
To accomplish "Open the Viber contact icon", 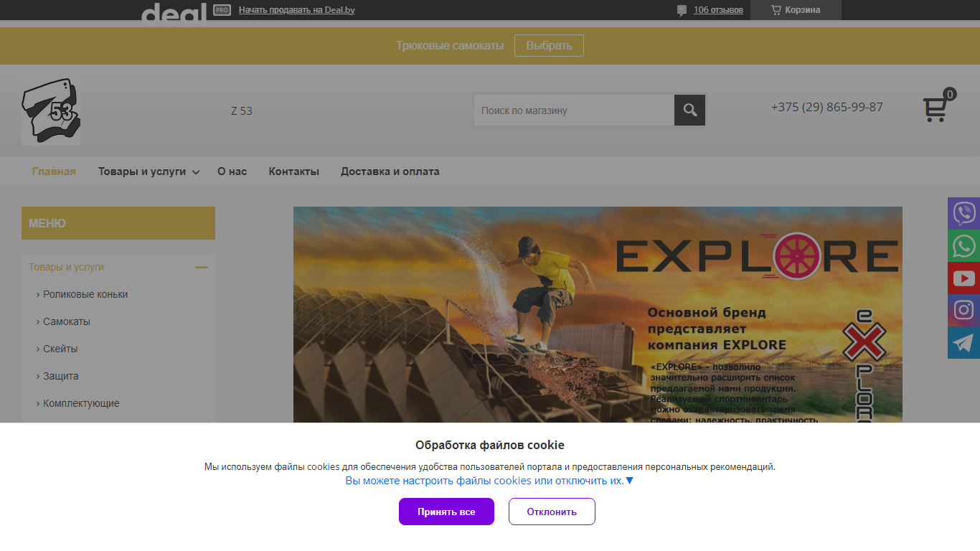I will coord(963,213).
